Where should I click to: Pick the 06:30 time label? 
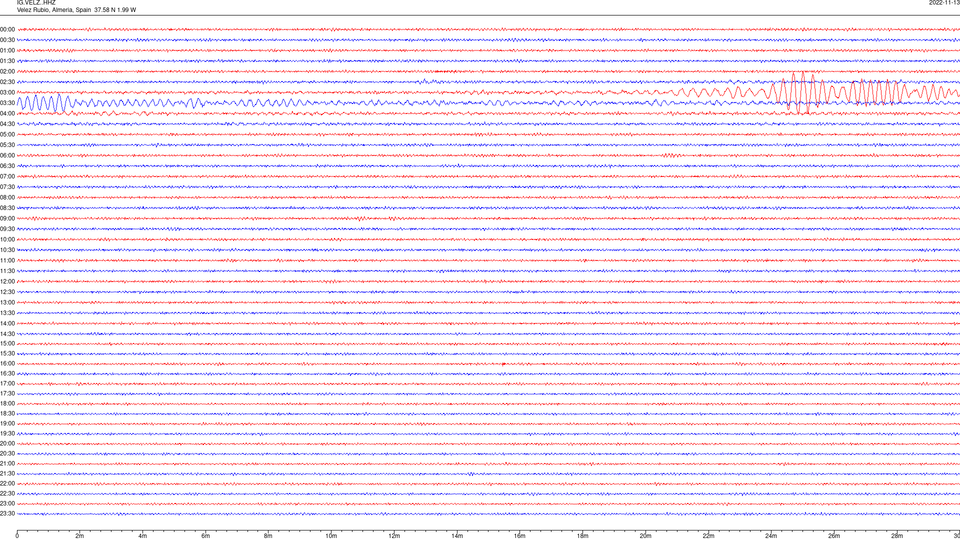tap(7, 166)
